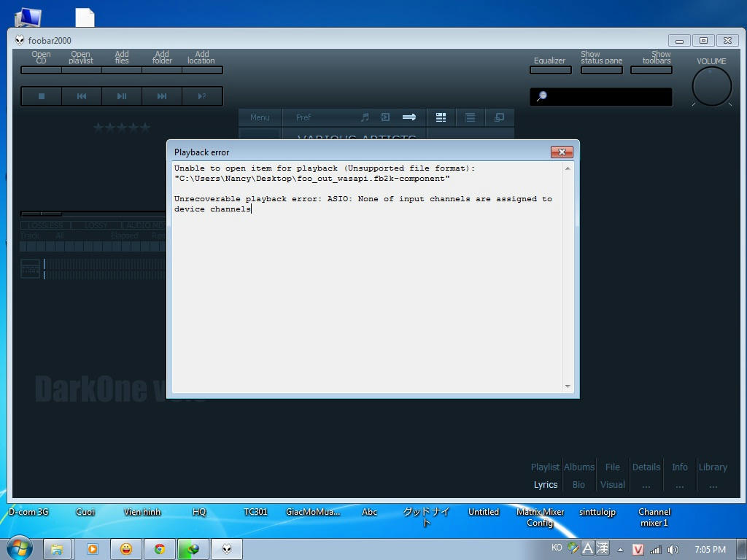Toggle play/pause playback
This screenshot has height=560, width=747.
click(x=122, y=96)
